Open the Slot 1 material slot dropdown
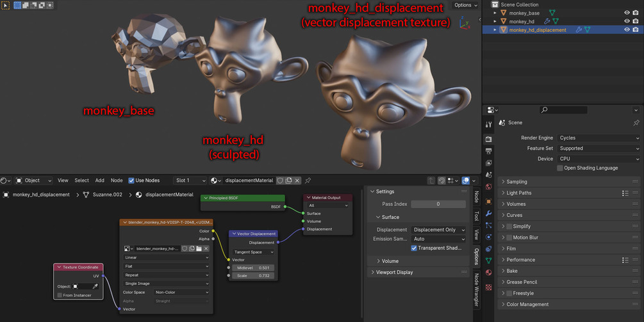Screen dimensions: 644x322 pos(190,181)
